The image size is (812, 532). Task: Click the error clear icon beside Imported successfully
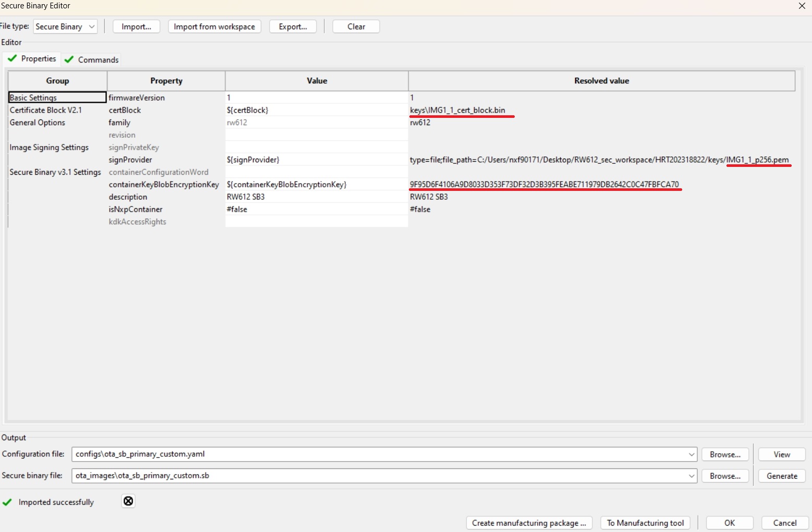[x=128, y=501]
